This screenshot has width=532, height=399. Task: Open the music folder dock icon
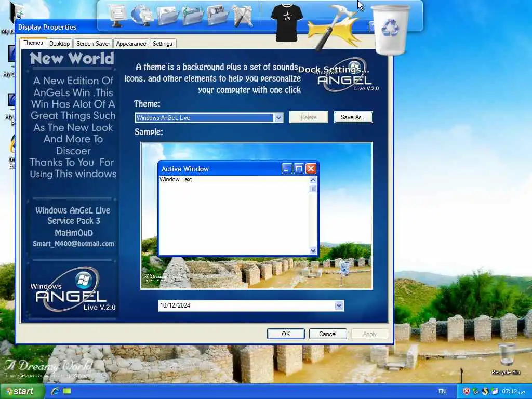[192, 15]
